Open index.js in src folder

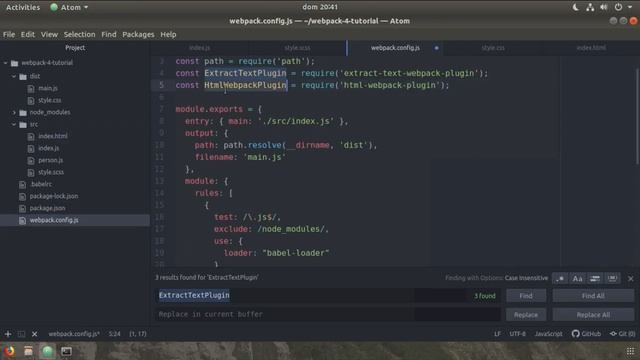49,148
